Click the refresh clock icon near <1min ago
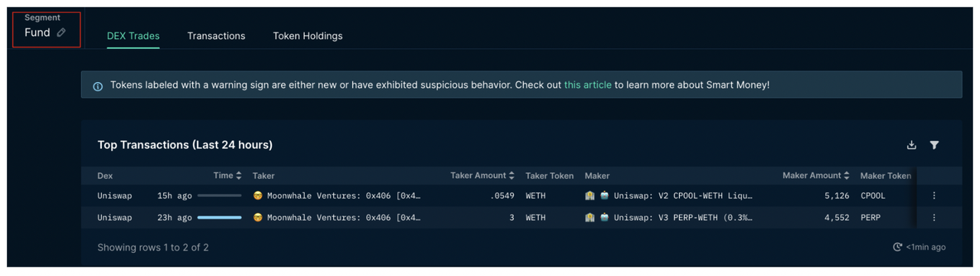This screenshot has width=980, height=276. click(897, 247)
